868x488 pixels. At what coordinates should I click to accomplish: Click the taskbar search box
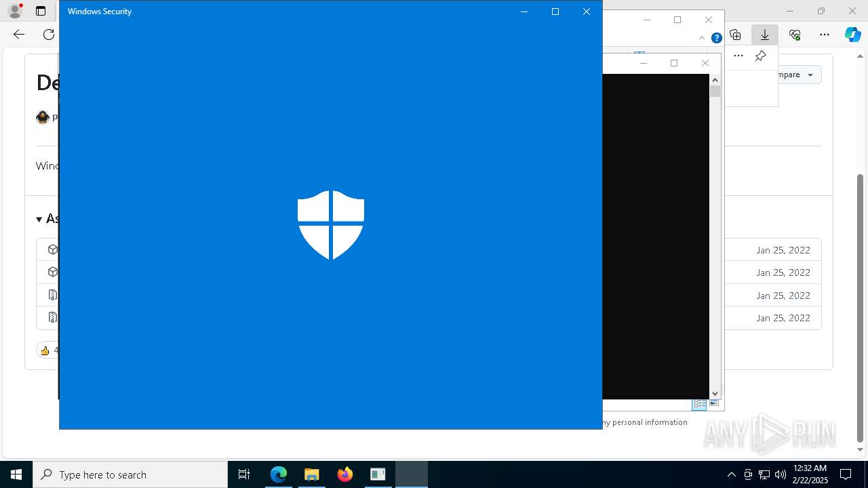coord(130,474)
